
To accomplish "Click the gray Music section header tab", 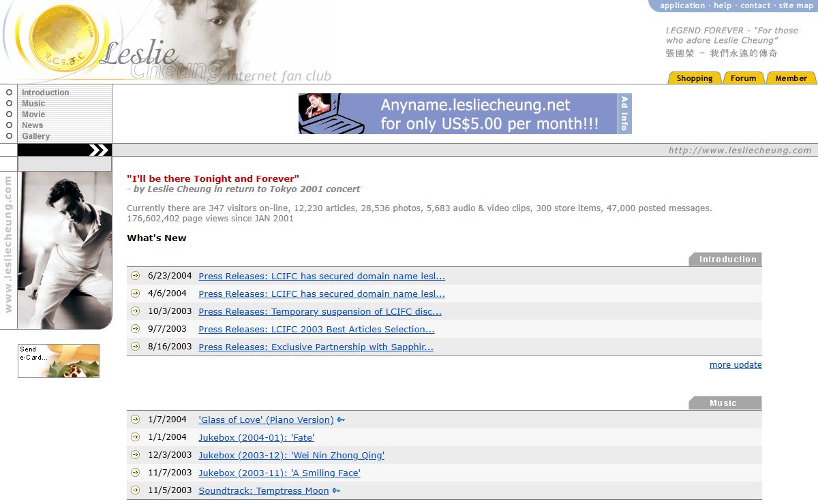I will [725, 403].
